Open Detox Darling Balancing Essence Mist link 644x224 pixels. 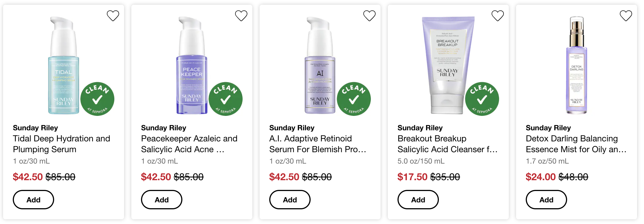pyautogui.click(x=576, y=144)
